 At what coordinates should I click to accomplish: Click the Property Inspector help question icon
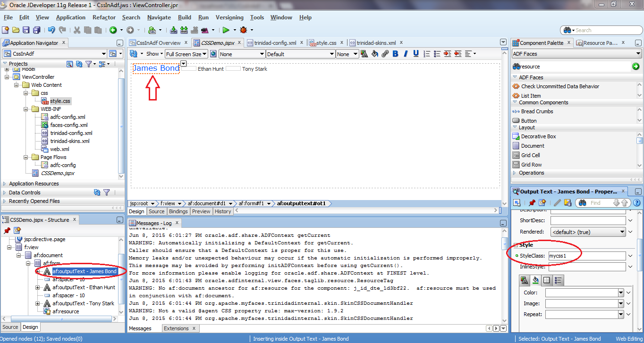coord(636,202)
